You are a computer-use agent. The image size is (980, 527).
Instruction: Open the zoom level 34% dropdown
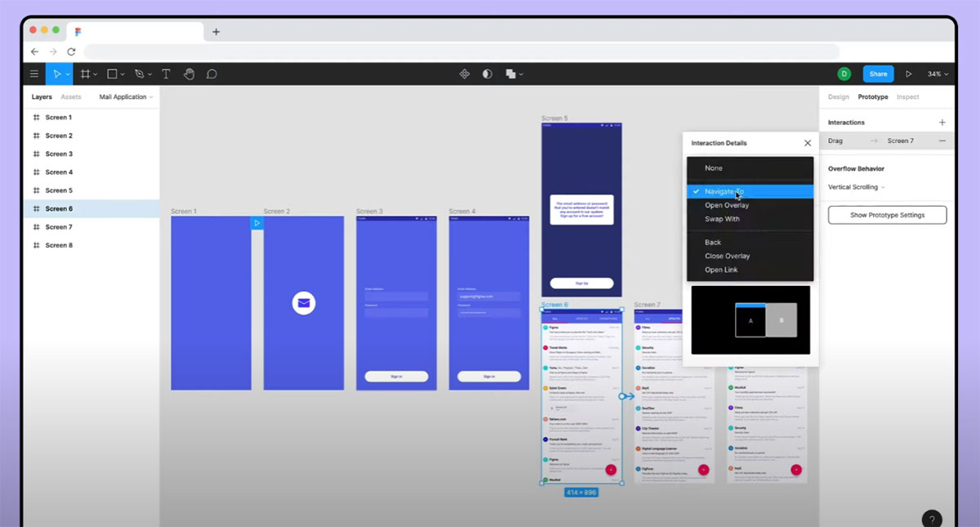coord(938,74)
